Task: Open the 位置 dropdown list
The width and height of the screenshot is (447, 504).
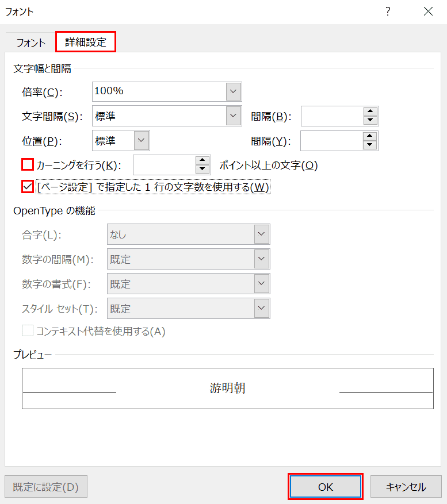Action: pos(142,140)
